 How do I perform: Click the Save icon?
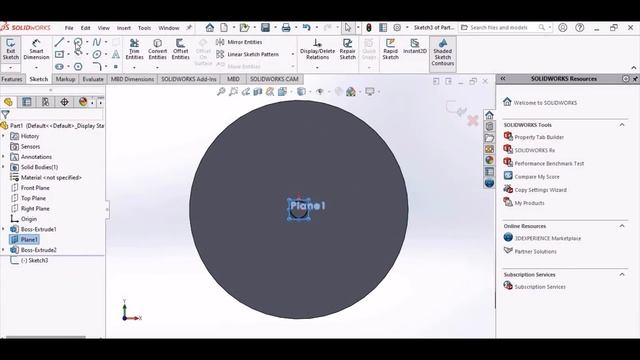point(265,28)
